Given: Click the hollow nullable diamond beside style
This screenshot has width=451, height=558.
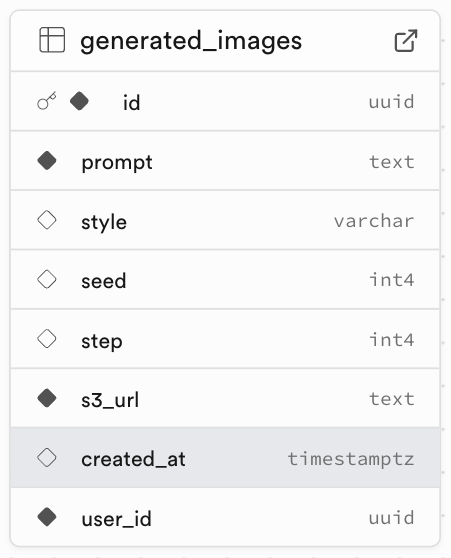Looking at the screenshot, I should point(47,220).
